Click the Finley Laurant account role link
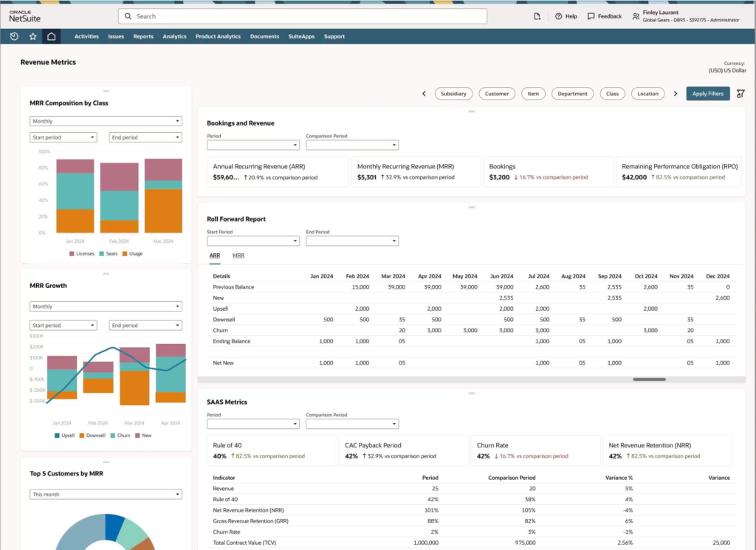756x550 pixels. [690, 16]
